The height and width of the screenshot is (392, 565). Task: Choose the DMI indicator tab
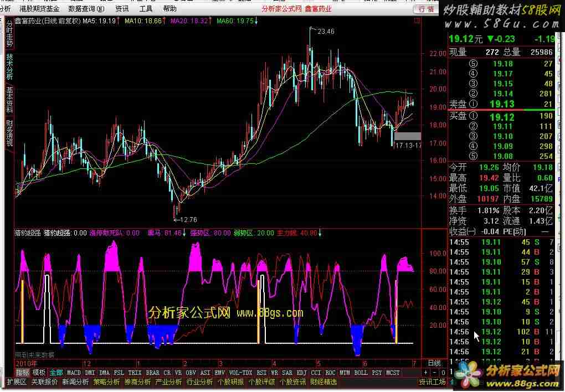[90, 373]
